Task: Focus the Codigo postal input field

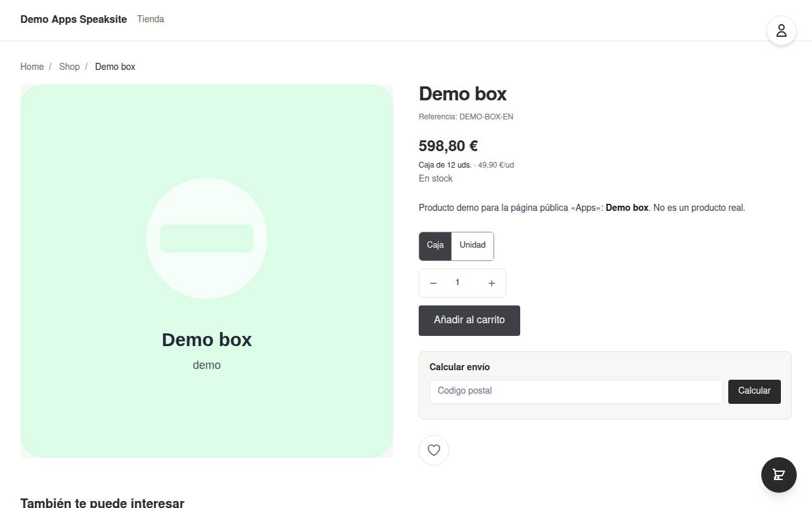Action: (x=576, y=391)
